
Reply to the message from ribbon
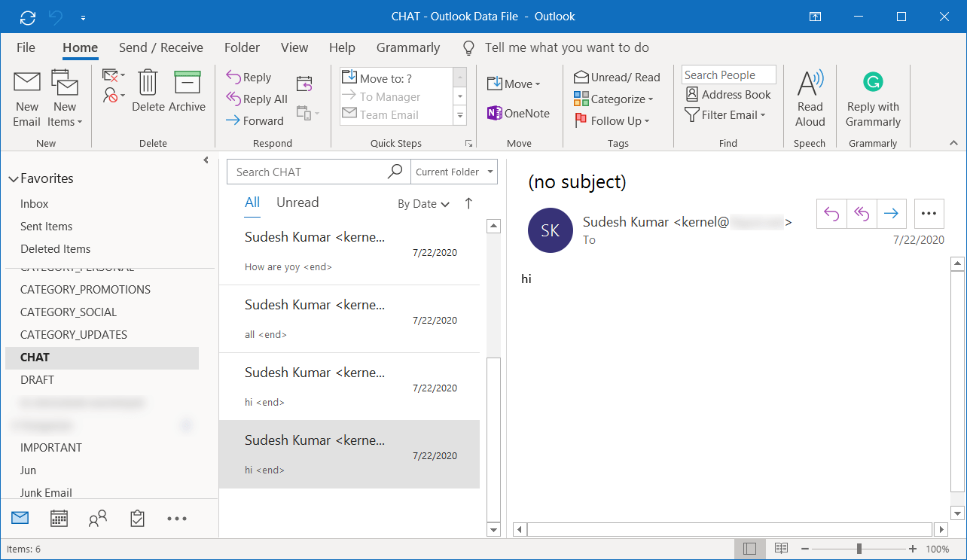coord(249,78)
